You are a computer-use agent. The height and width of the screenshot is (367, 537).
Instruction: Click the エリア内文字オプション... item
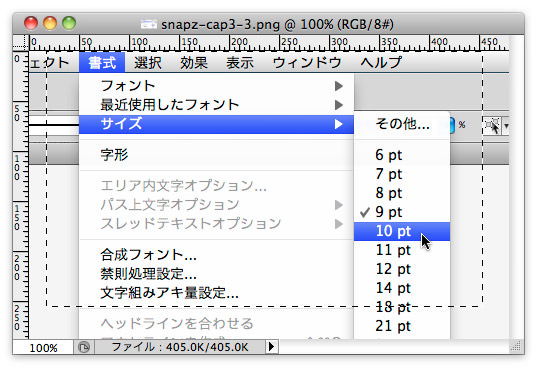[216, 186]
